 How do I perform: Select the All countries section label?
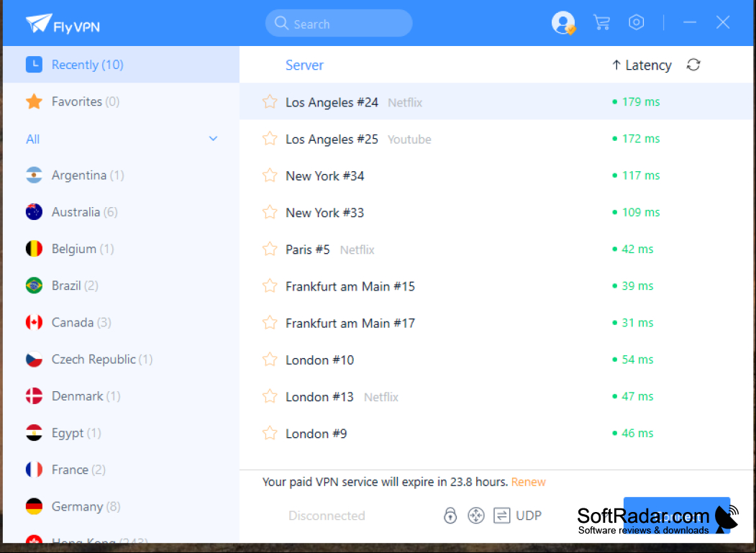(x=33, y=140)
